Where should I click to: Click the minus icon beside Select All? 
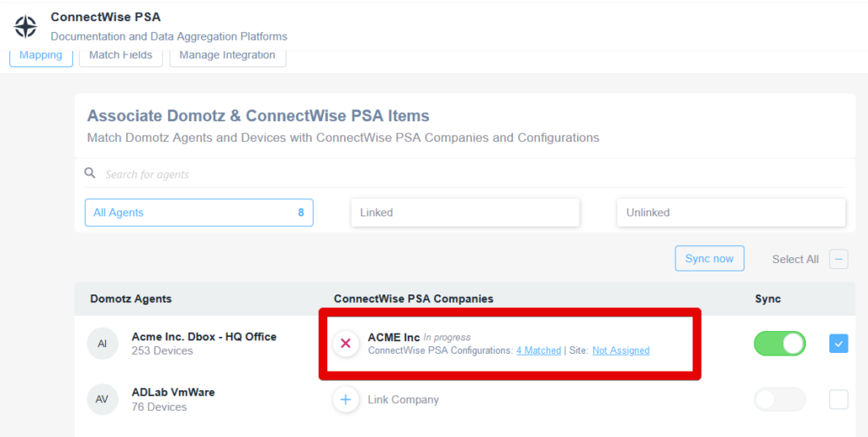point(838,259)
